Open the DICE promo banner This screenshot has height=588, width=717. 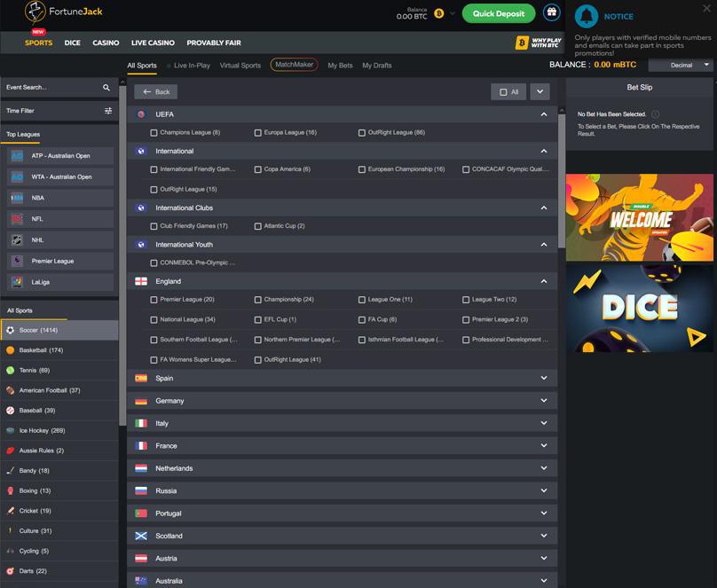pos(639,309)
